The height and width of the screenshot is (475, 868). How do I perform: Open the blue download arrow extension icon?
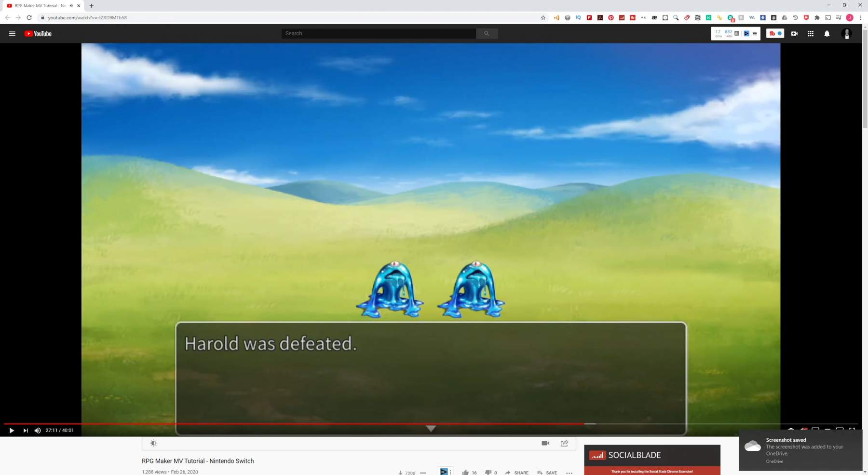tap(763, 17)
